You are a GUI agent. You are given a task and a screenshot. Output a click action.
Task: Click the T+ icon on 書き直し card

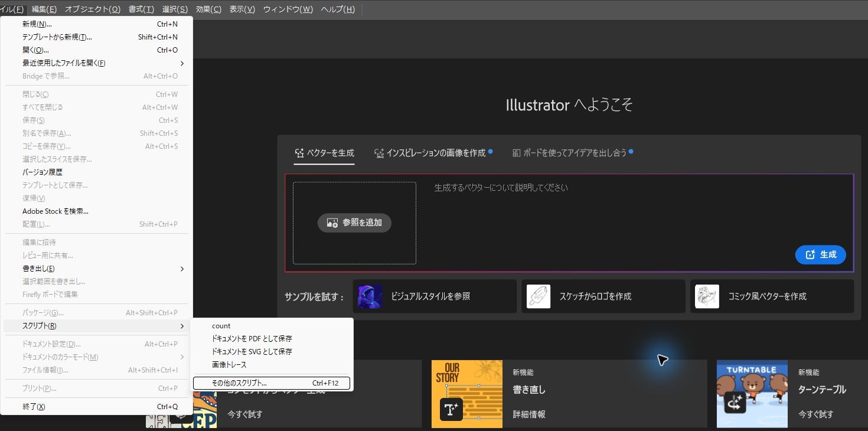451,409
